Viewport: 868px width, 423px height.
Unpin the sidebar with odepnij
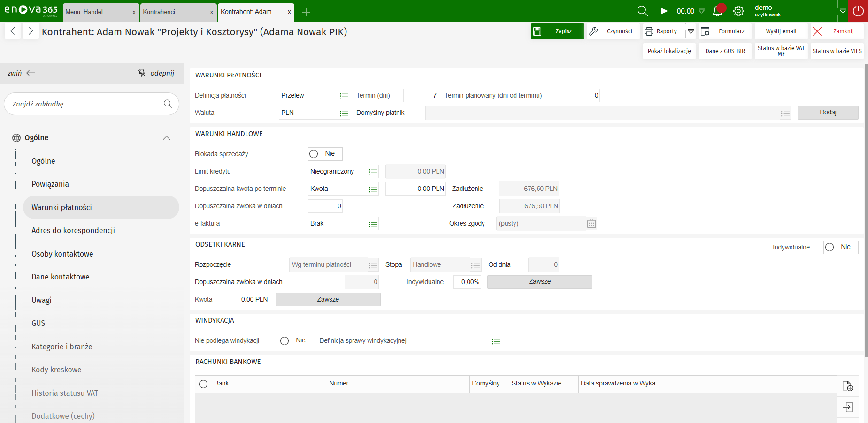coord(156,73)
